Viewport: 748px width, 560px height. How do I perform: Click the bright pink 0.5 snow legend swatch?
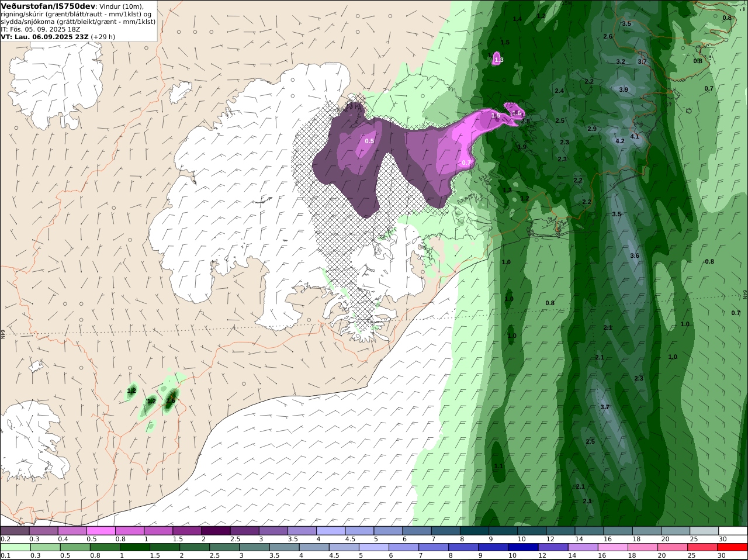tap(101, 531)
